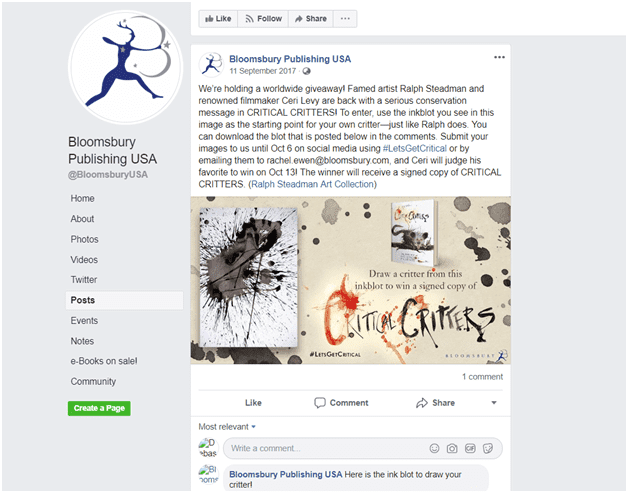Like the Bloomsbury Publishing USA page
The image size is (628, 493).
[218, 19]
